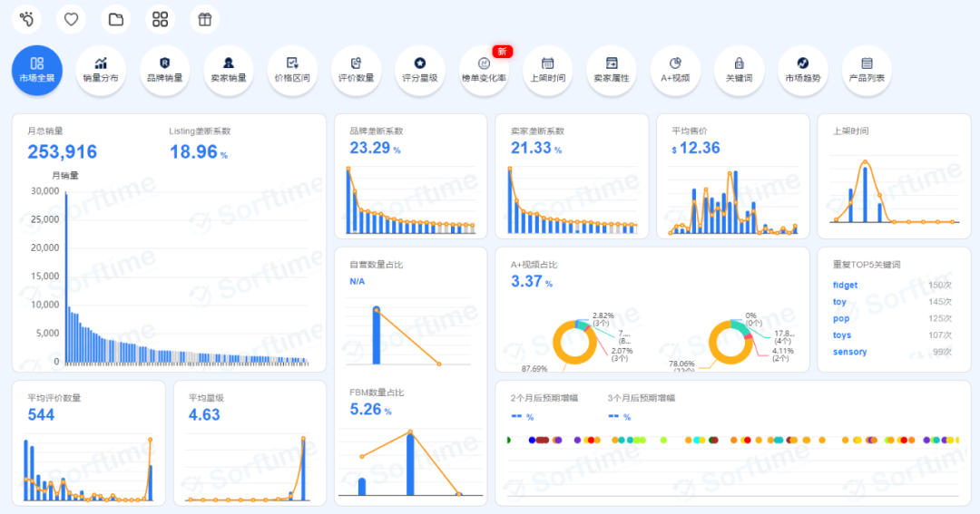The width and height of the screenshot is (980, 514).
Task: Click the 品牌垄断系数 value 23.29%
Action: coord(375,148)
